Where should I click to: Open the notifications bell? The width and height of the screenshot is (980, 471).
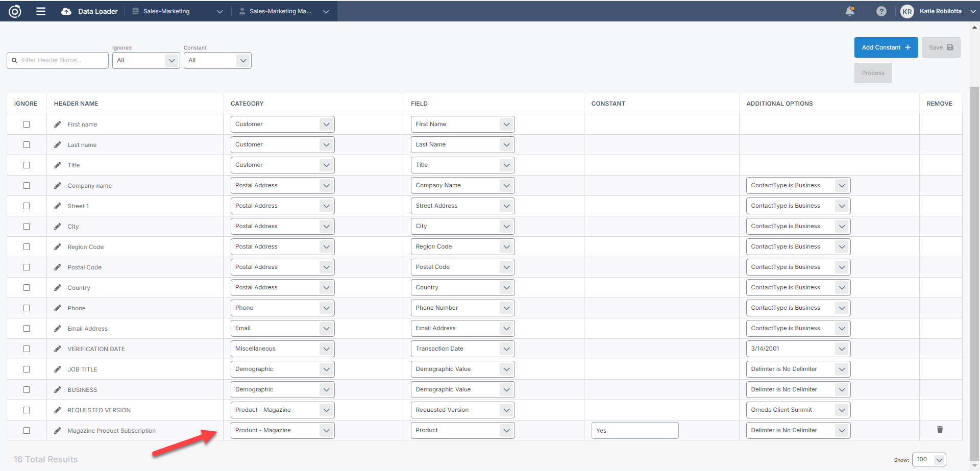tap(849, 11)
